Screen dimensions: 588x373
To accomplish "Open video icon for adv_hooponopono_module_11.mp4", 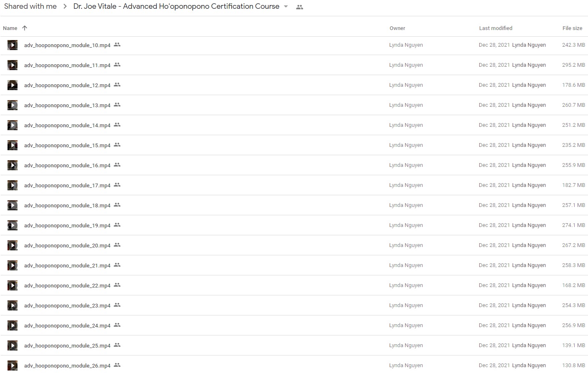I will tap(13, 65).
